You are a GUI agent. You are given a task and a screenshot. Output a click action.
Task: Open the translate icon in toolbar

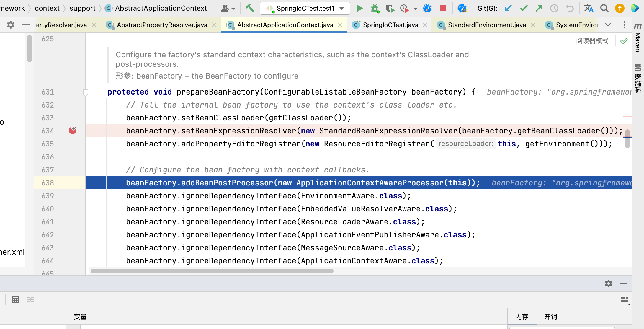(589, 8)
